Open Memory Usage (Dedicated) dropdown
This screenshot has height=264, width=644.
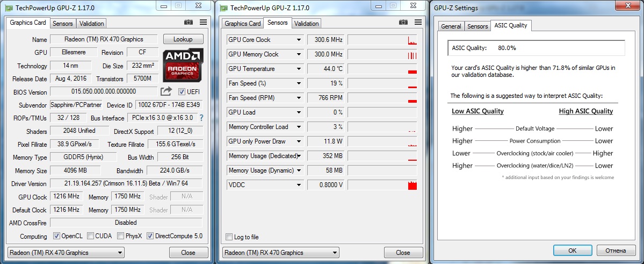coord(299,156)
